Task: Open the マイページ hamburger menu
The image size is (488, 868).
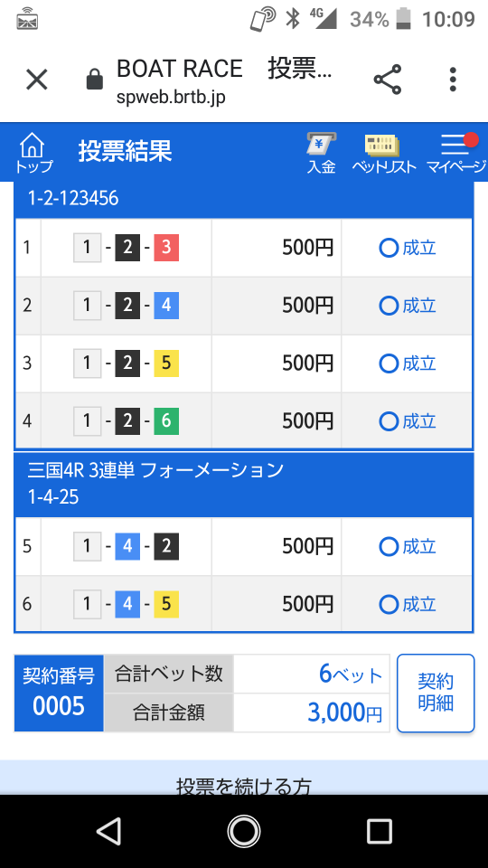Action: pos(455,154)
